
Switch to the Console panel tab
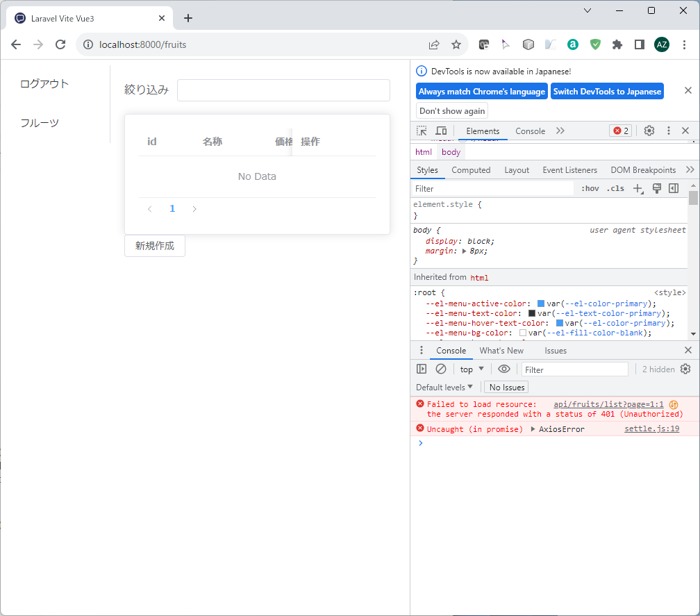pos(530,131)
